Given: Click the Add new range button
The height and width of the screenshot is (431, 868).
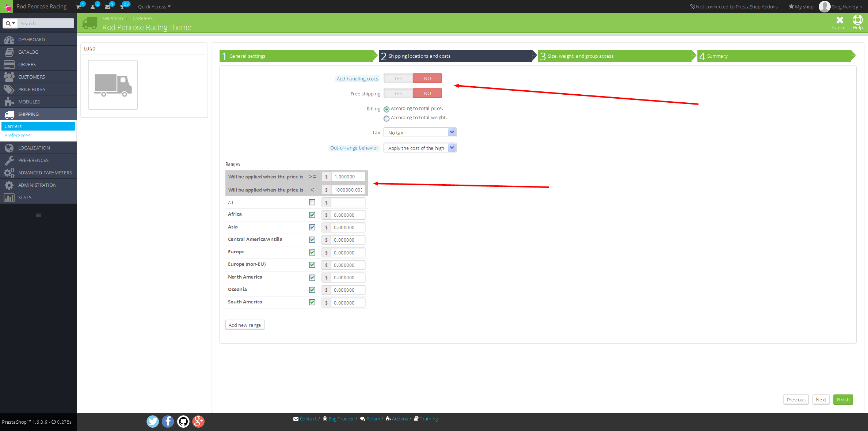Looking at the screenshot, I should coord(244,325).
